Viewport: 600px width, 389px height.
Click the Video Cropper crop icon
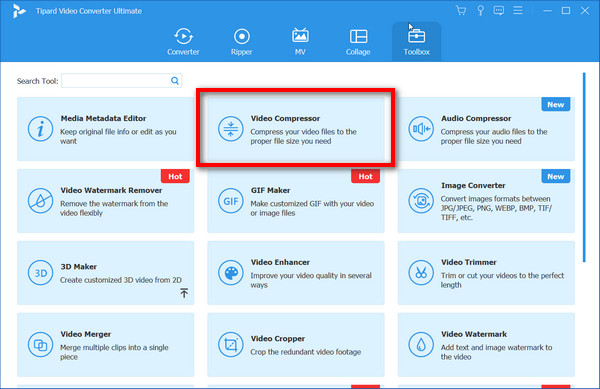(x=231, y=345)
